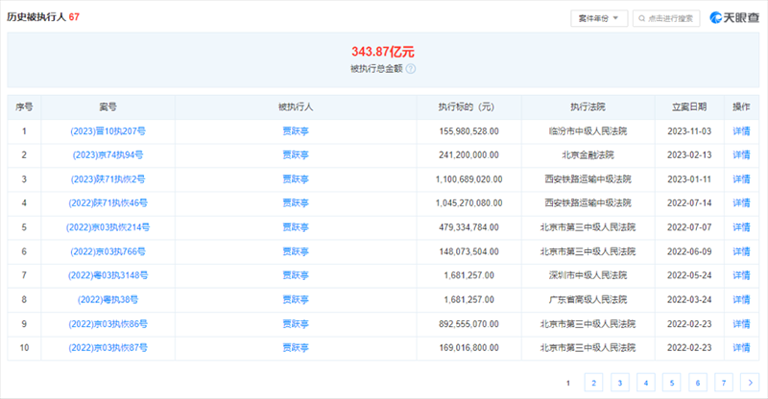The image size is (768, 399).
Task: Open the 案件年份 dropdown filter
Action: [599, 19]
